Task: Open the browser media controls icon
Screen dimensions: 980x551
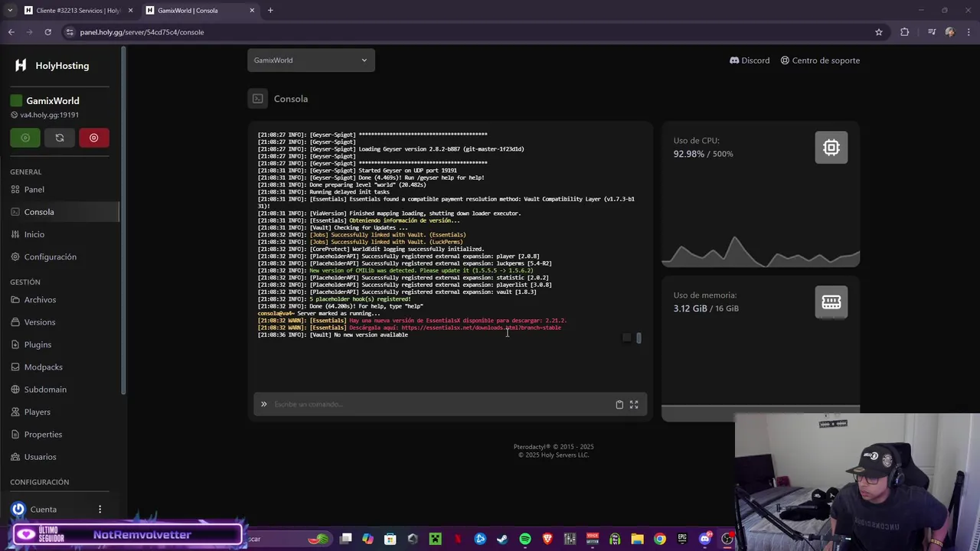Action: coord(932,32)
